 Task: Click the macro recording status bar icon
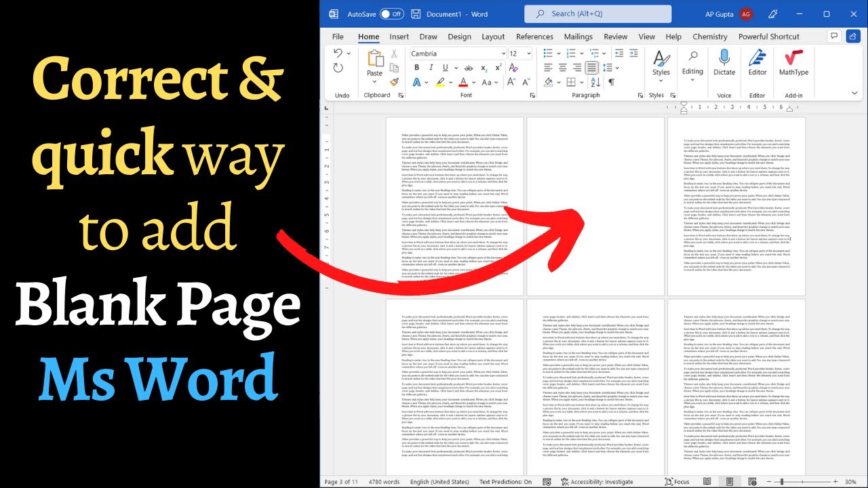click(547, 482)
